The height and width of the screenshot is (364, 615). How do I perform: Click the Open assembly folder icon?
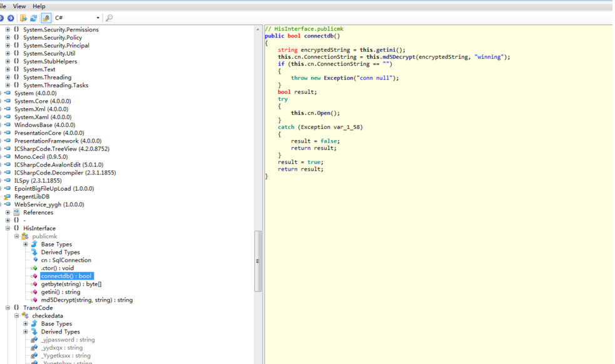(x=24, y=18)
